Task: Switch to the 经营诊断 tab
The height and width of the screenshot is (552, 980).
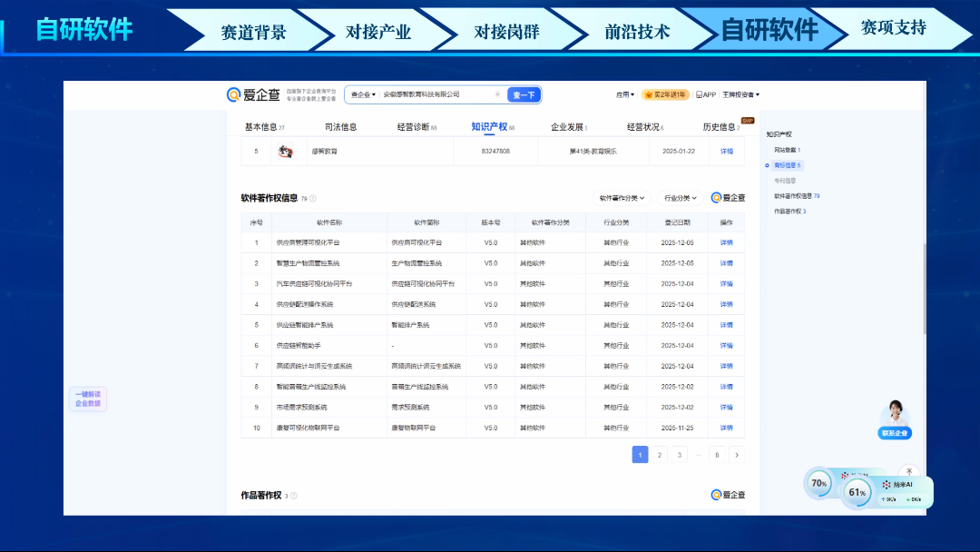Action: [416, 127]
